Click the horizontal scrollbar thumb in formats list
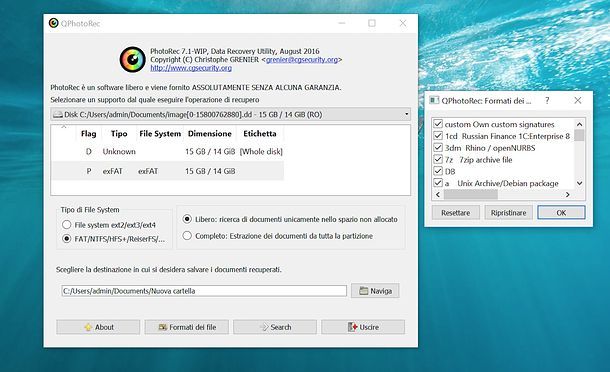Image resolution: width=610 pixels, height=372 pixels. [471, 194]
